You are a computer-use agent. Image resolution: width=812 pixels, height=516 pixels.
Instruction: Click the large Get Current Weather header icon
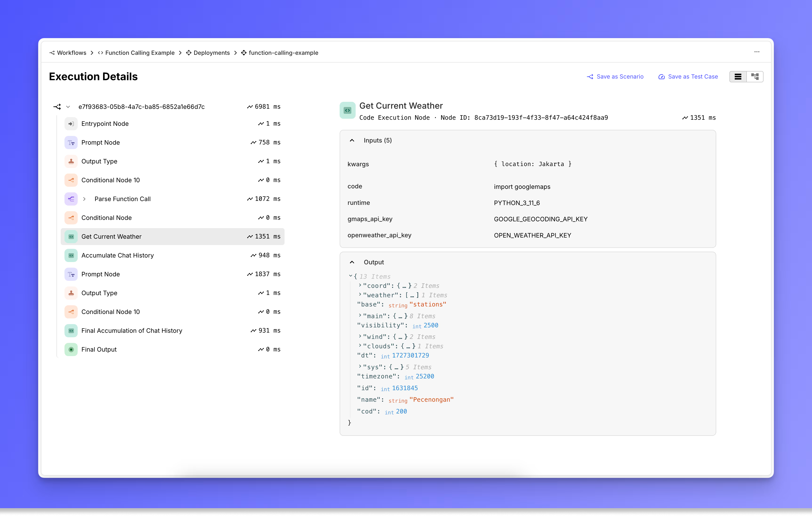[x=347, y=111]
